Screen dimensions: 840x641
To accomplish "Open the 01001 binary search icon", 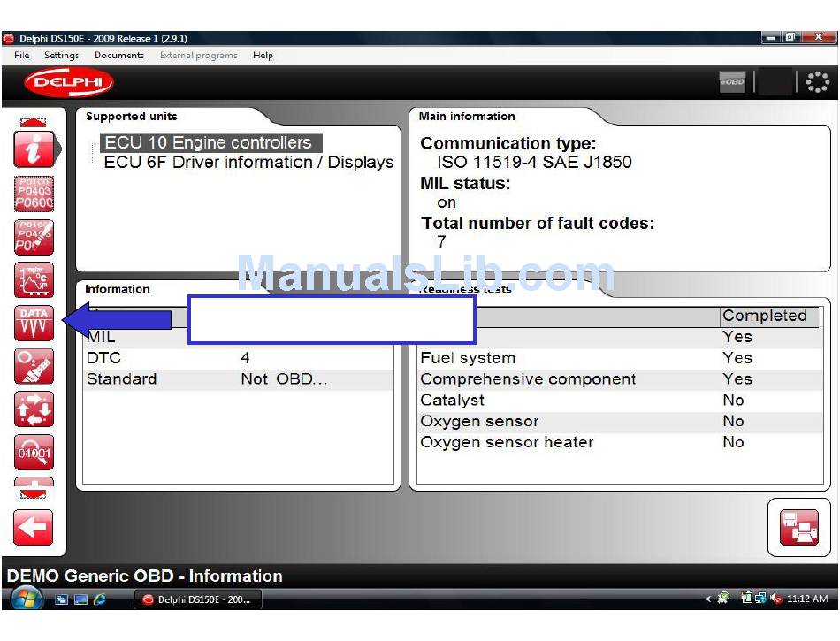I will [x=34, y=453].
